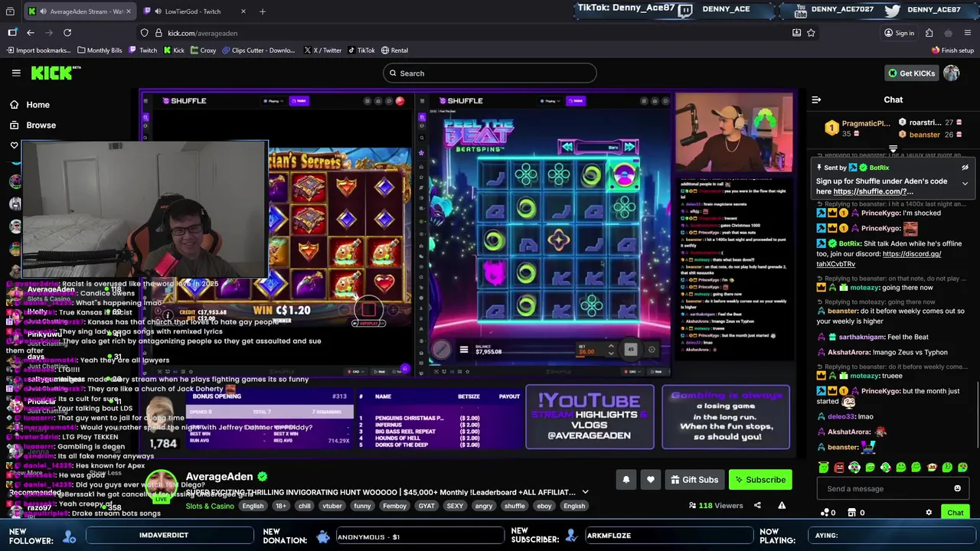Image resolution: width=980 pixels, height=551 pixels.
Task: Click the GYAT stream tag
Action: click(x=426, y=506)
